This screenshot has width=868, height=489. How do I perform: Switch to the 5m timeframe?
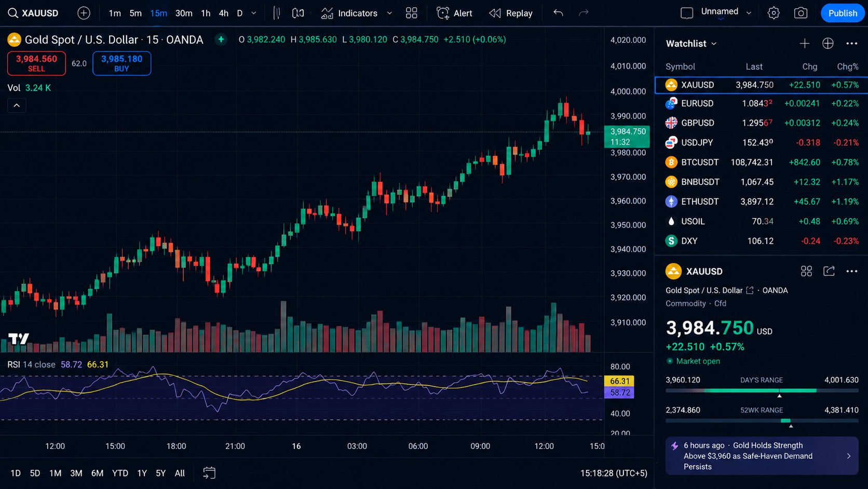point(135,13)
